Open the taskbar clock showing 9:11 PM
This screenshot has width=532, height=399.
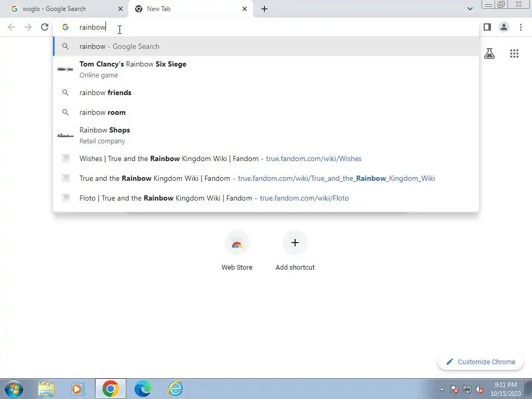[506, 389]
